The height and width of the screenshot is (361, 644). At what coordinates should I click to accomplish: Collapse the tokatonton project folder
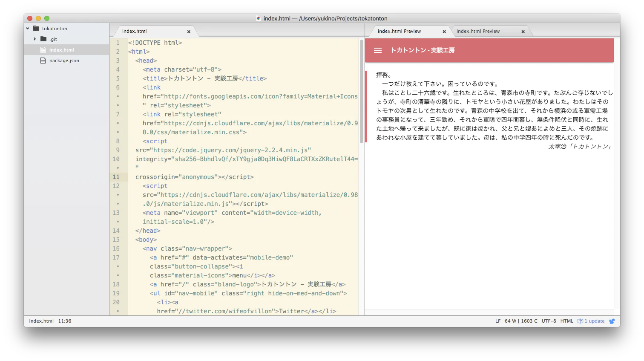click(x=28, y=29)
